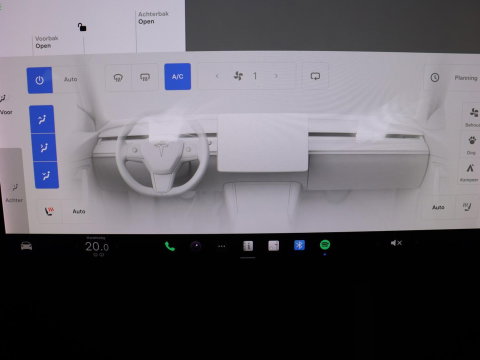Set driver seat heating to Auto
Image resolution: width=480 pixels, height=360 pixels.
pos(79,211)
